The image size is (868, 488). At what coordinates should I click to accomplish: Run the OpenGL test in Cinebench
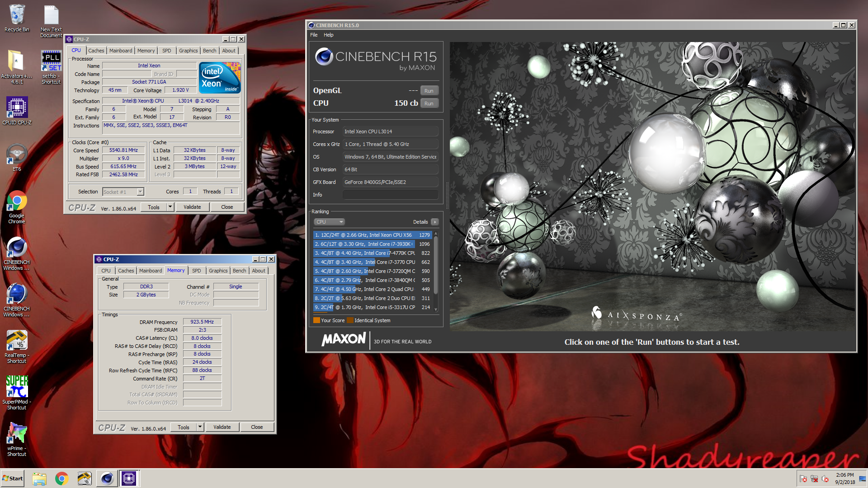pos(429,91)
